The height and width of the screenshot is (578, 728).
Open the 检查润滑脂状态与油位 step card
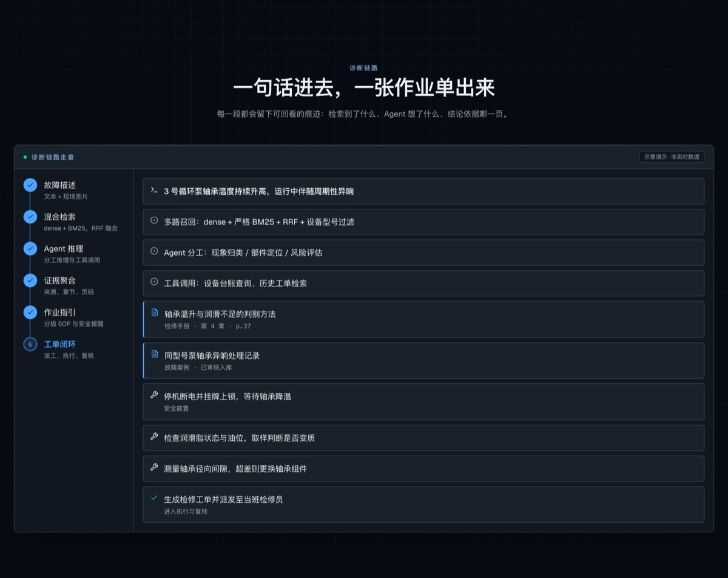(423, 438)
